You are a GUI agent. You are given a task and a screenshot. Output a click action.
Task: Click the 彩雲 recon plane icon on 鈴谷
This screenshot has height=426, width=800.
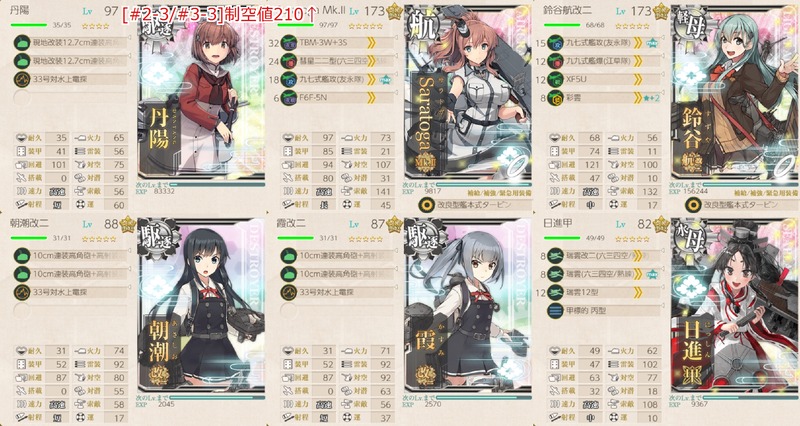(x=555, y=97)
